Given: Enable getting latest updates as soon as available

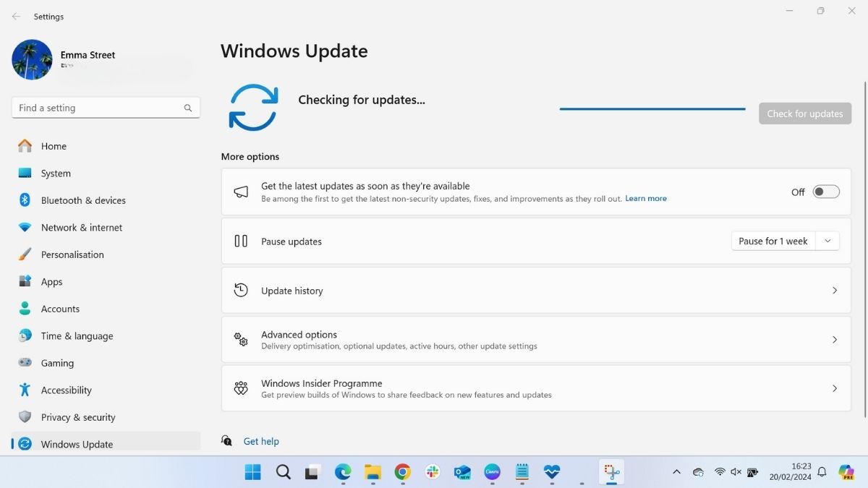Looking at the screenshot, I should tap(825, 191).
